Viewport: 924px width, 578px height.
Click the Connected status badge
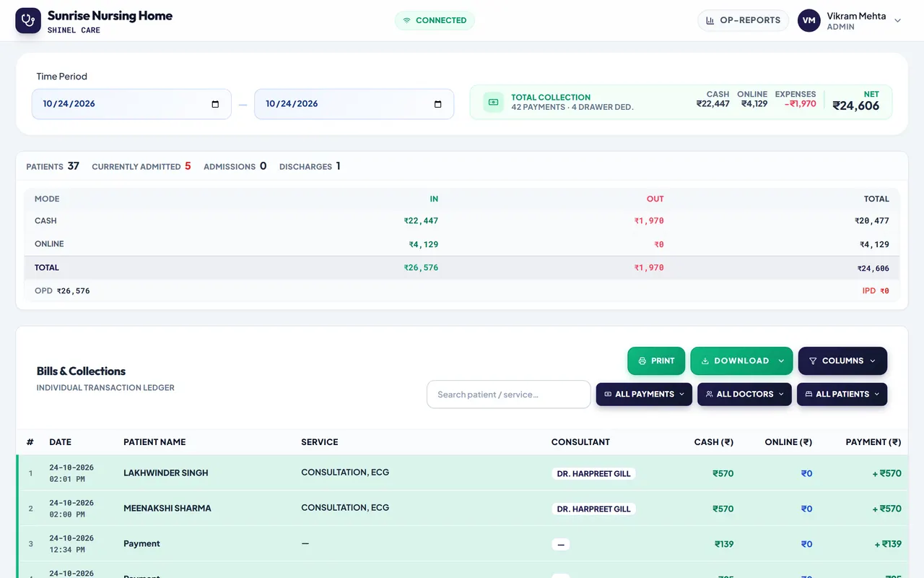point(435,20)
